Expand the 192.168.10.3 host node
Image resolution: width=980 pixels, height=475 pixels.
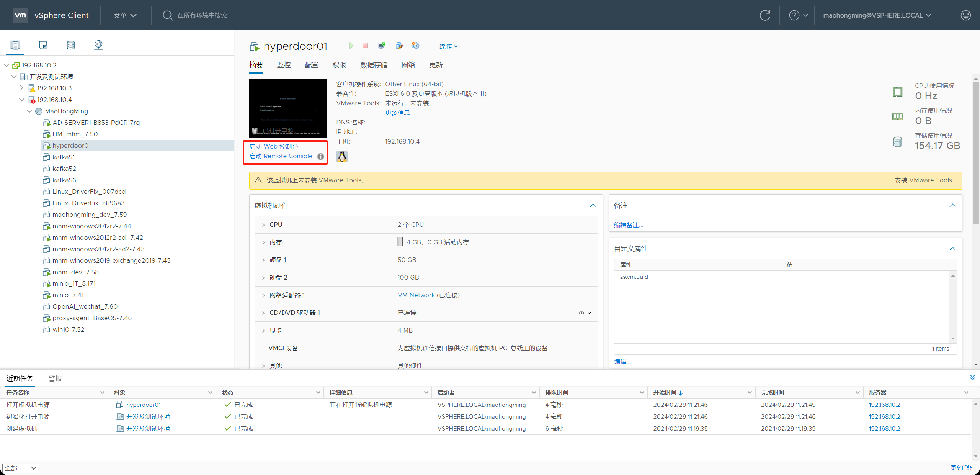pos(21,88)
